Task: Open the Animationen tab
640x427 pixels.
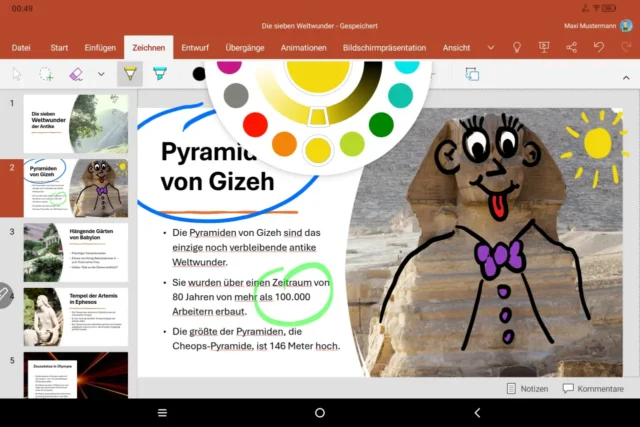Action: click(303, 47)
